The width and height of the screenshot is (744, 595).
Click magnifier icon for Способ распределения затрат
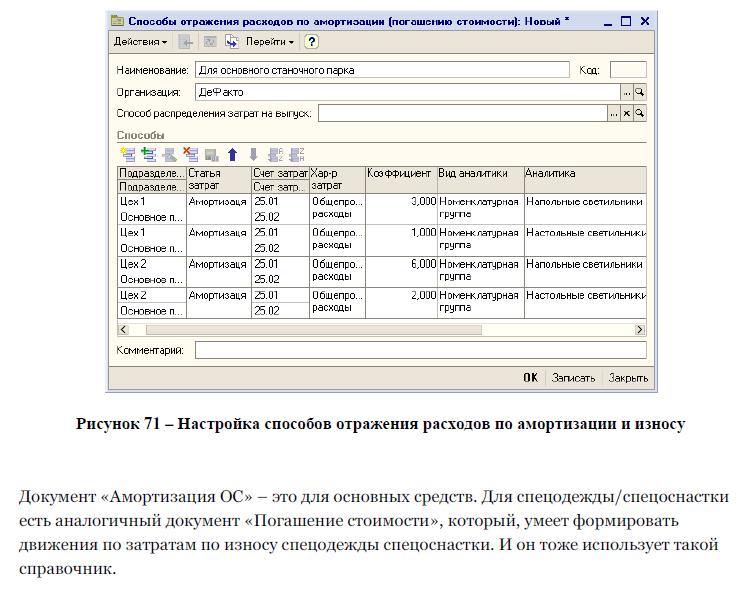pyautogui.click(x=640, y=113)
